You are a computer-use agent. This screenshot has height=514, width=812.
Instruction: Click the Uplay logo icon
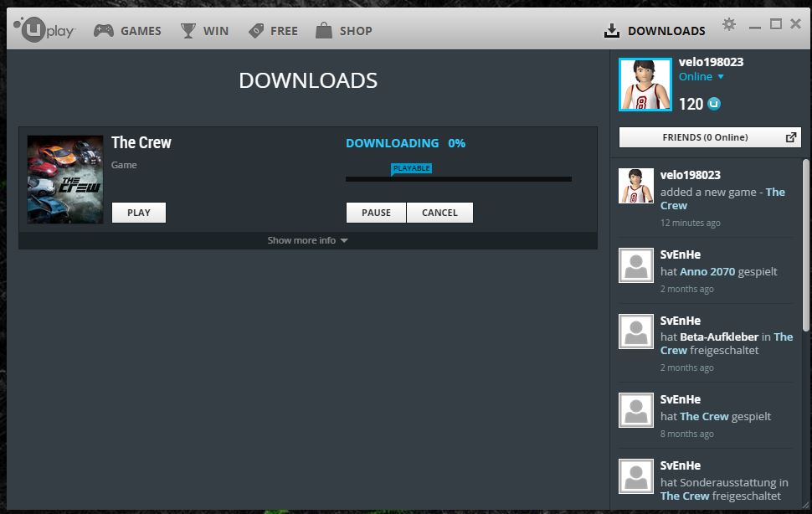(34, 30)
